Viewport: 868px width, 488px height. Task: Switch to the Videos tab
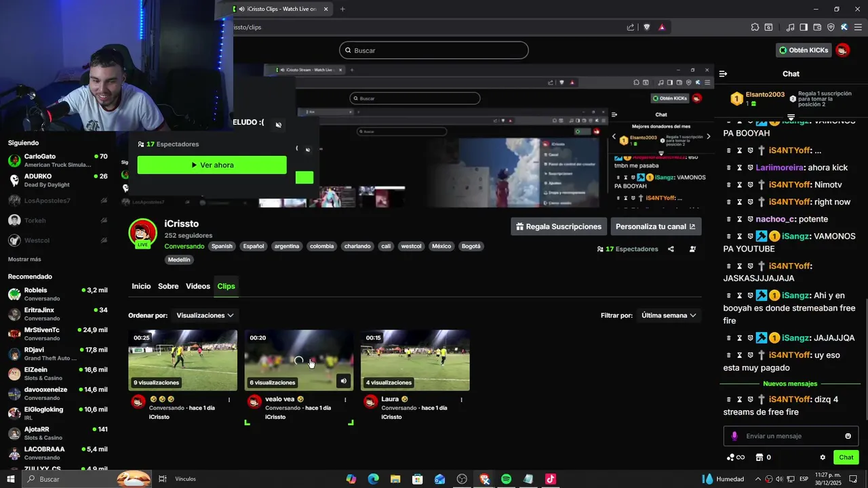click(x=198, y=286)
